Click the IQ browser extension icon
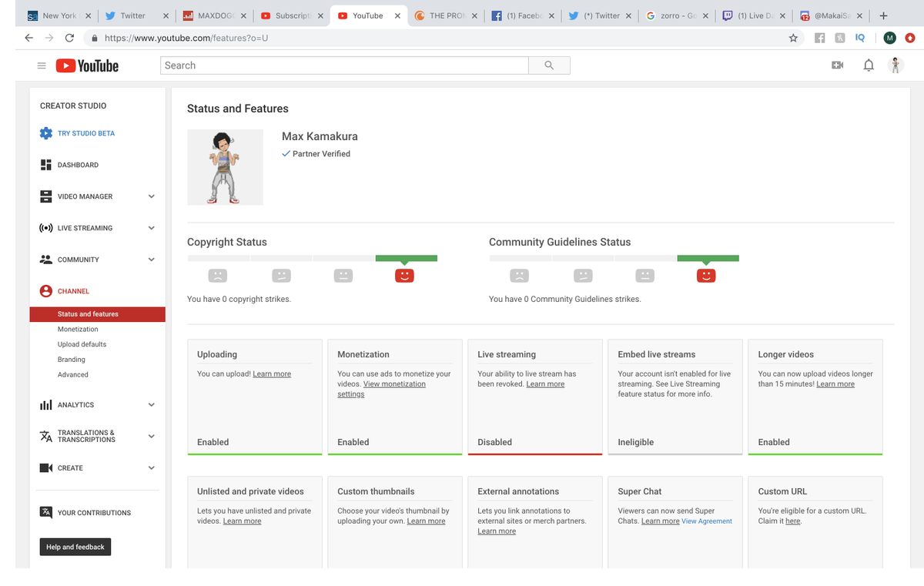The image size is (924, 586). pyautogui.click(x=860, y=38)
